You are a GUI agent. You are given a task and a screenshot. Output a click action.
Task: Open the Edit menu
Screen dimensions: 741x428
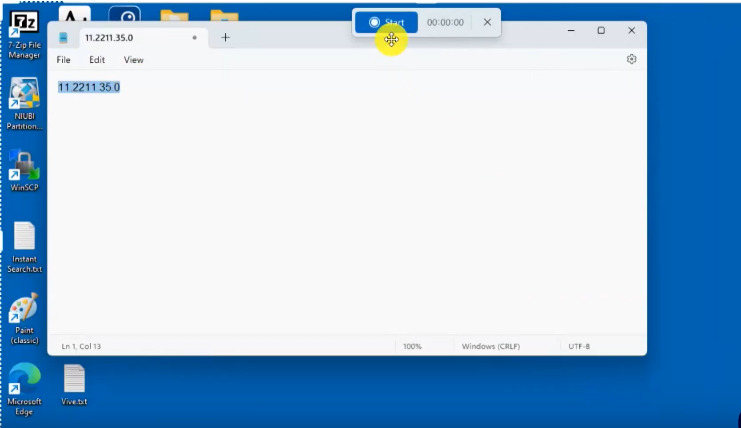coord(97,60)
